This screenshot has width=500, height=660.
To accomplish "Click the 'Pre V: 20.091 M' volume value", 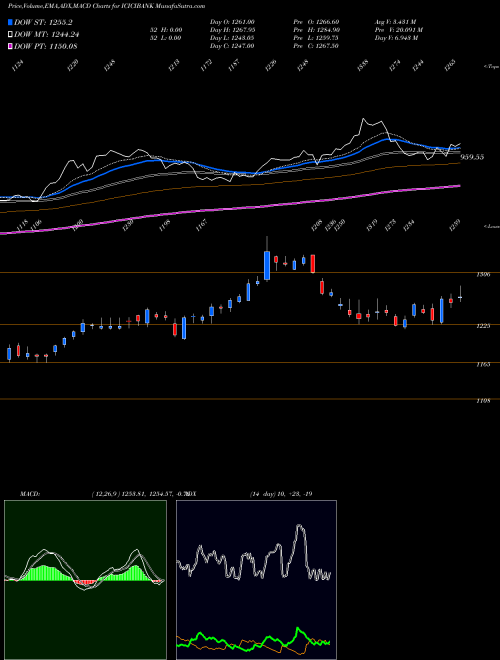I will pos(399,30).
